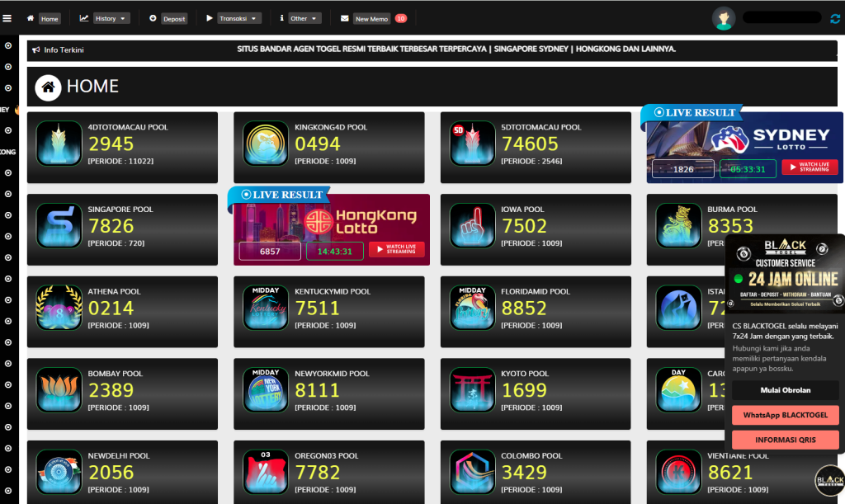The image size is (845, 504).
Task: Click the envelope icon beside New Memo
Action: coord(344,18)
